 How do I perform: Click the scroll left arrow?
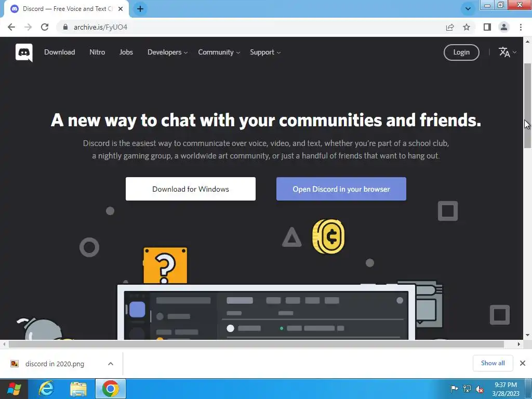(x=4, y=344)
